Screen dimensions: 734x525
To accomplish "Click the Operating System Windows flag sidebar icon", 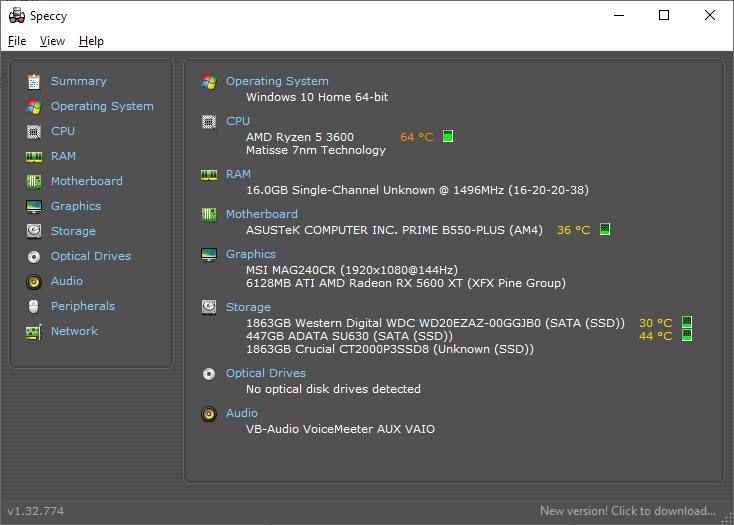I will coord(34,107).
